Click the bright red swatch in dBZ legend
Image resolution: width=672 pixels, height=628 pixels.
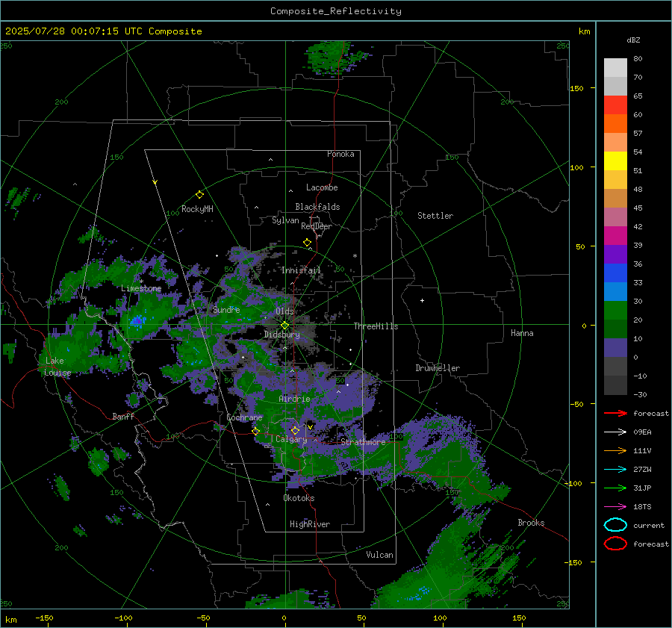click(x=615, y=105)
